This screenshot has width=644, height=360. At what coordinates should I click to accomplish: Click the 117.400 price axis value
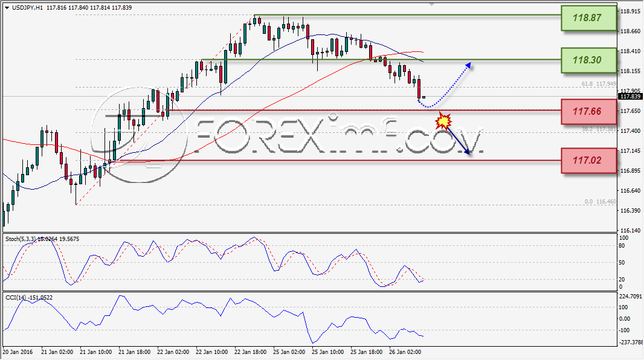click(631, 130)
